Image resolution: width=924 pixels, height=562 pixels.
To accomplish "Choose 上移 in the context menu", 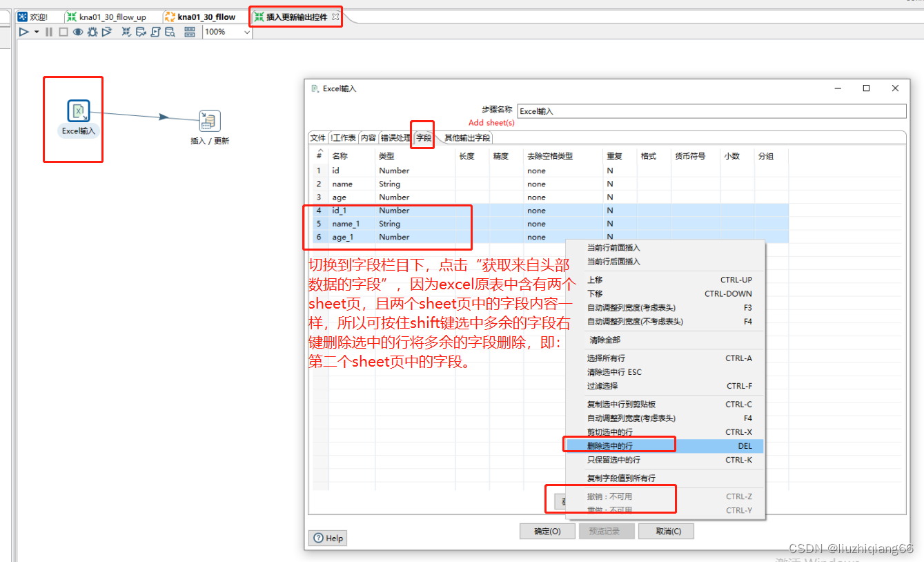I will click(x=665, y=280).
